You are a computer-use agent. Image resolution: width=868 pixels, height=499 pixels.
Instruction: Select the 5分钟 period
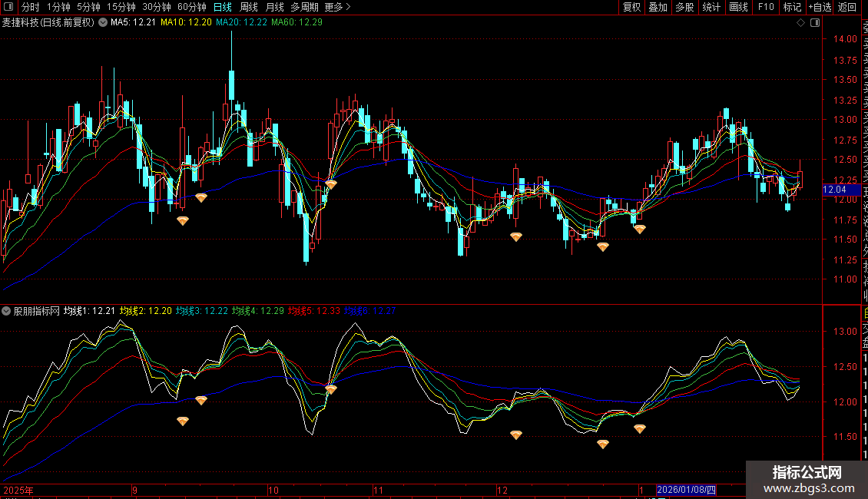[x=88, y=7]
